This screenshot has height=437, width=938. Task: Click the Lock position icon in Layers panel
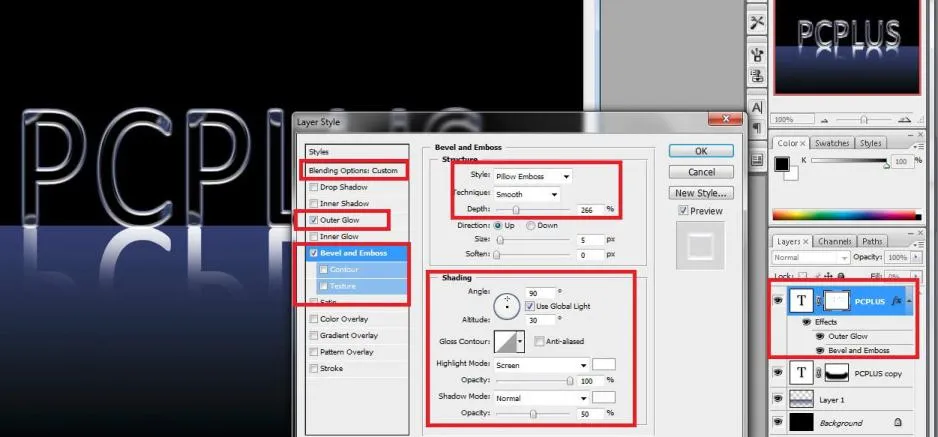pyautogui.click(x=829, y=276)
